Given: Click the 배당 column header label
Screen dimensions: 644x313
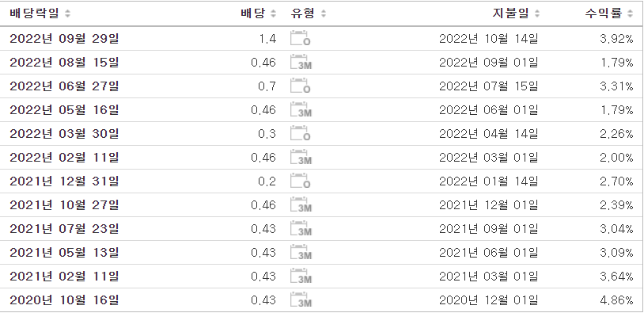Looking at the screenshot, I should [x=253, y=13].
